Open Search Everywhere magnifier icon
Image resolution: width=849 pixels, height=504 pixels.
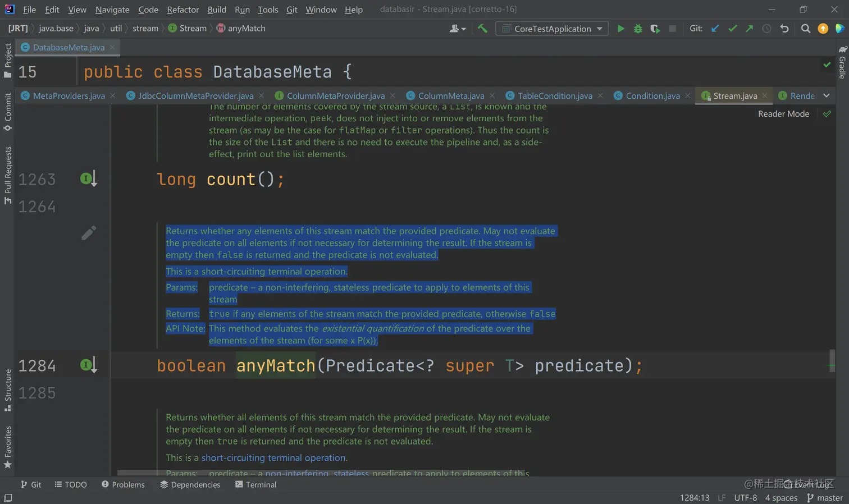(x=805, y=29)
